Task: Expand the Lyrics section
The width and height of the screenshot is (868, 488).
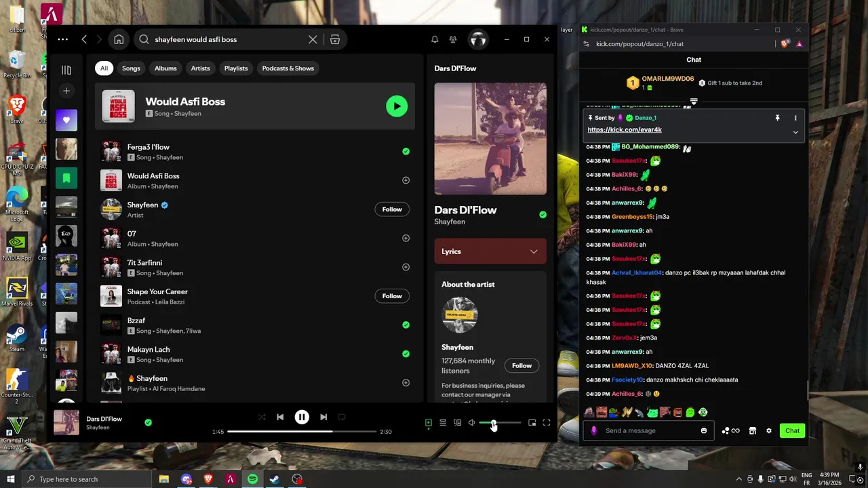Action: (490, 251)
